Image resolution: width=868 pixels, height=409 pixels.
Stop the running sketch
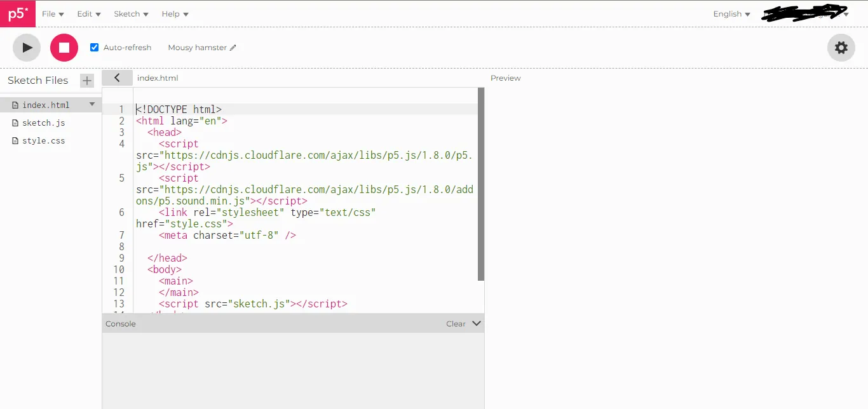tap(64, 47)
